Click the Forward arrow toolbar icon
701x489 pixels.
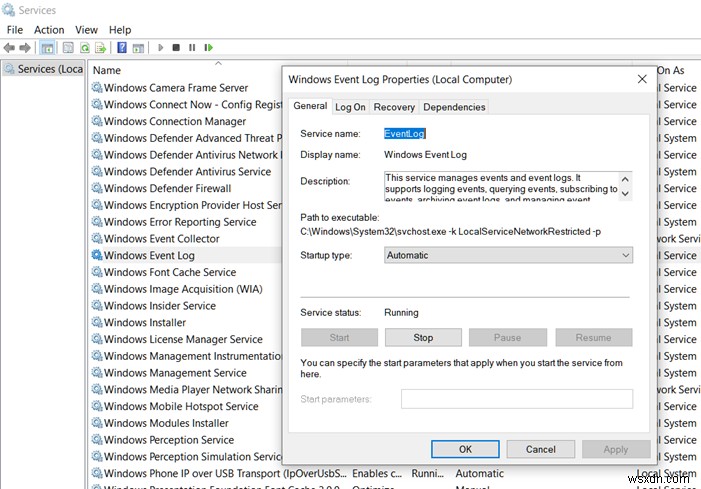click(25, 47)
